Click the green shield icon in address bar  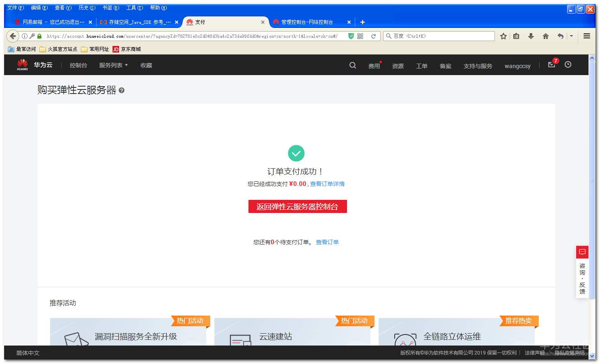pos(351,36)
